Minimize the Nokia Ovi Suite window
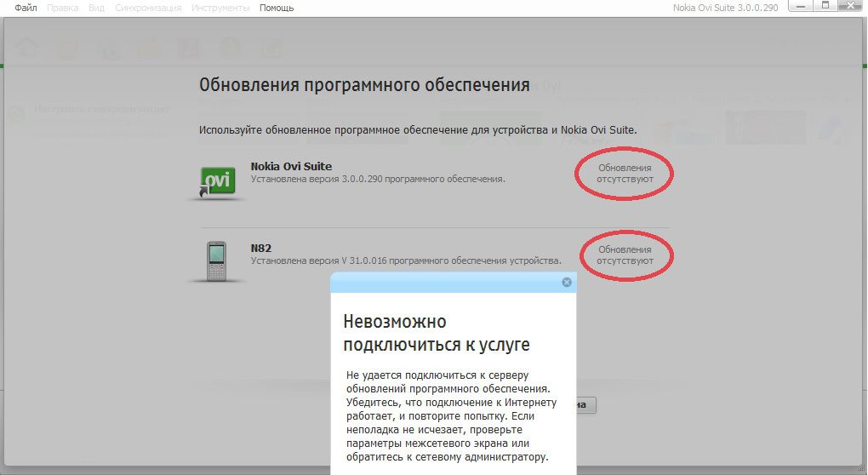Image resolution: width=868 pixels, height=475 pixels. click(801, 6)
